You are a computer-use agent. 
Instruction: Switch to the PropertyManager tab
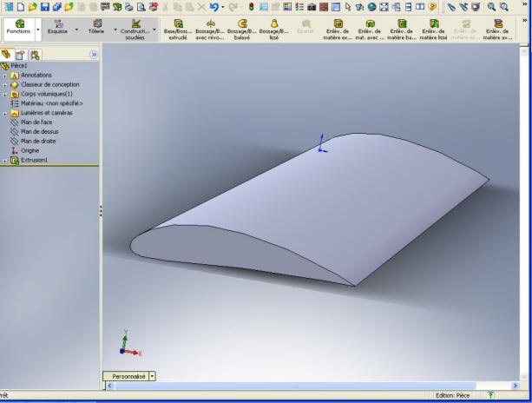point(20,54)
